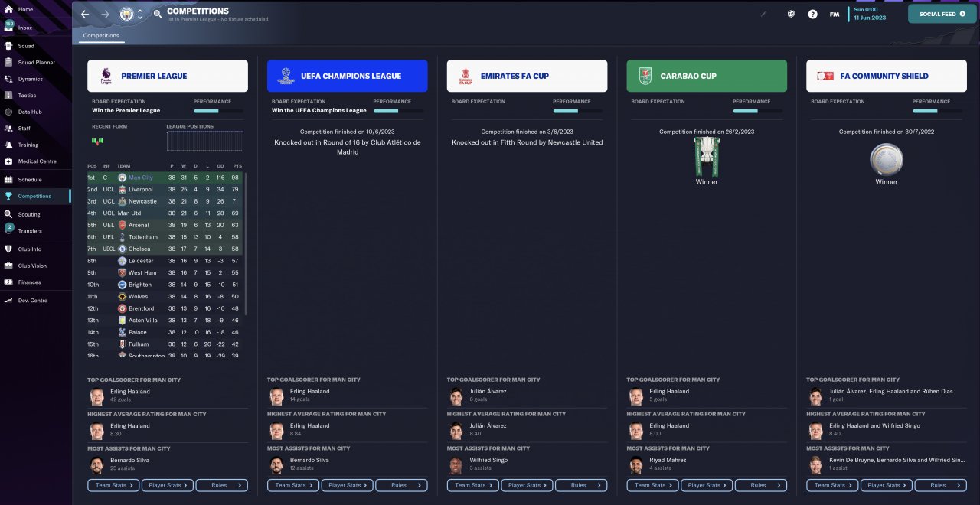Select the Competitions tab
This screenshot has height=505, width=980.
[101, 36]
